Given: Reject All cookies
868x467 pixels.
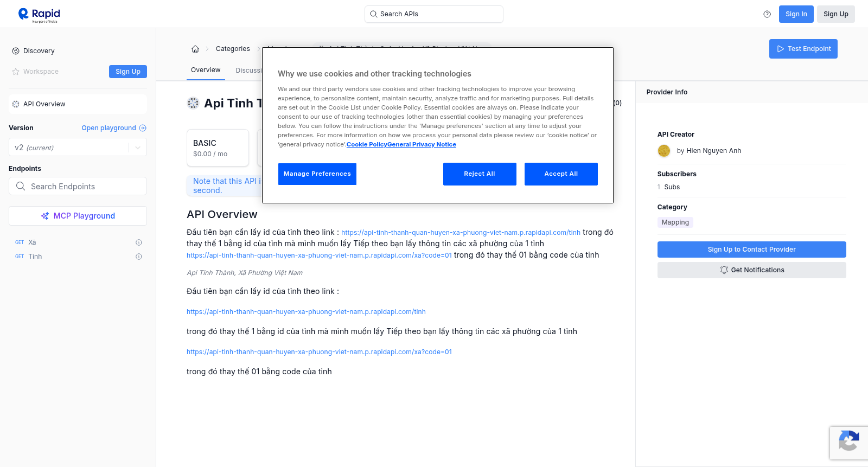Looking at the screenshot, I should click(480, 174).
